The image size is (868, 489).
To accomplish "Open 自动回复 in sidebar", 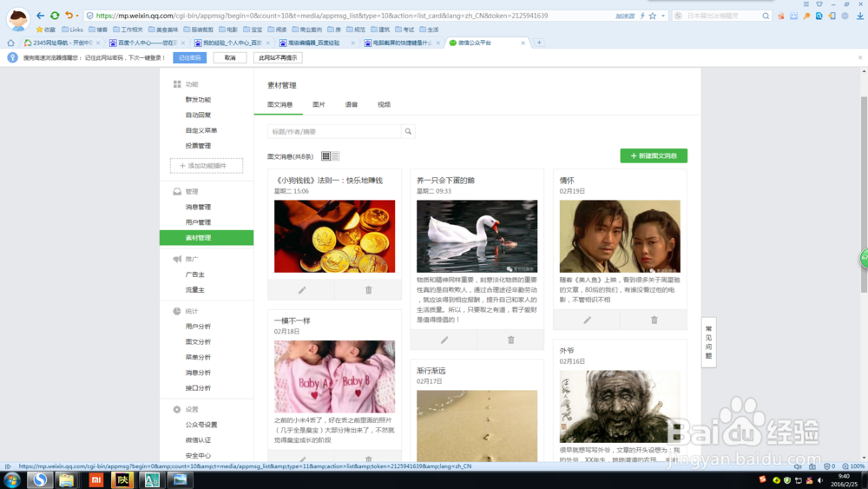I will click(x=198, y=116).
